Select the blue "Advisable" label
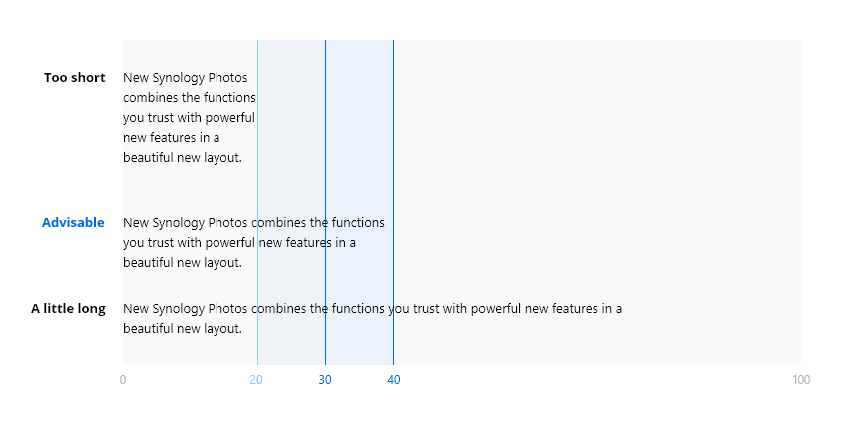Screen dimensions: 868x423 [x=73, y=223]
